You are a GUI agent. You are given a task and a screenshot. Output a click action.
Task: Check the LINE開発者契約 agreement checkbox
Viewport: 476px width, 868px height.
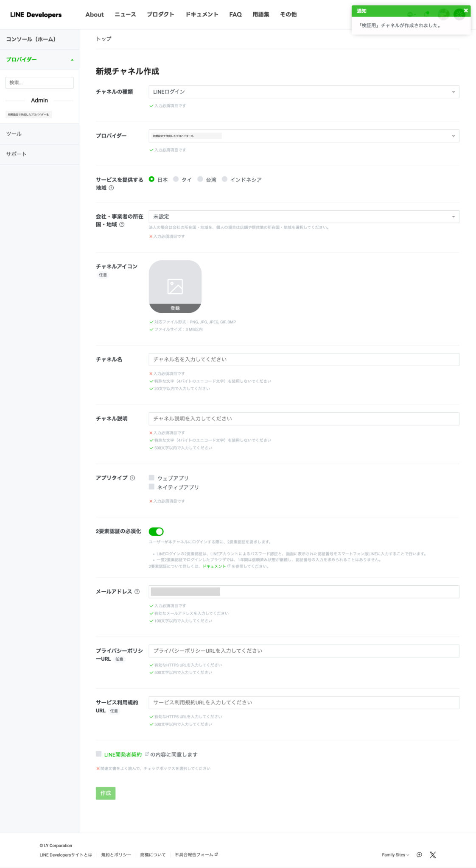(98, 754)
